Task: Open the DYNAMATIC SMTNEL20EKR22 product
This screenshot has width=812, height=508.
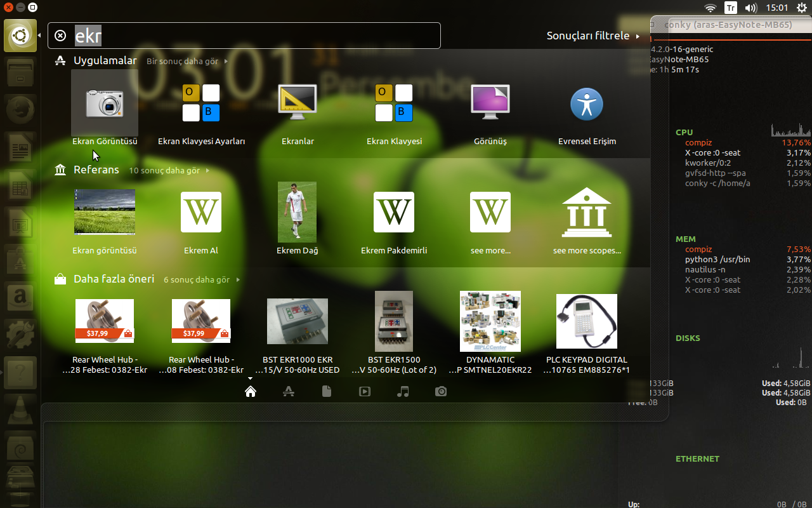Action: pos(490,332)
